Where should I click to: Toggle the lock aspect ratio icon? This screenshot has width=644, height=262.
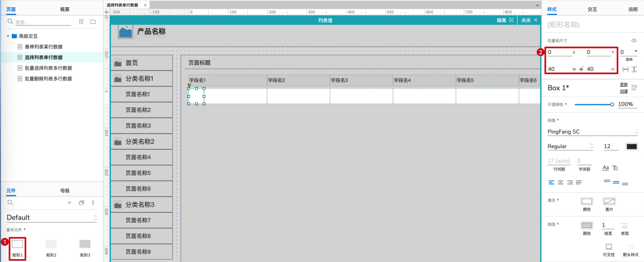(581, 69)
